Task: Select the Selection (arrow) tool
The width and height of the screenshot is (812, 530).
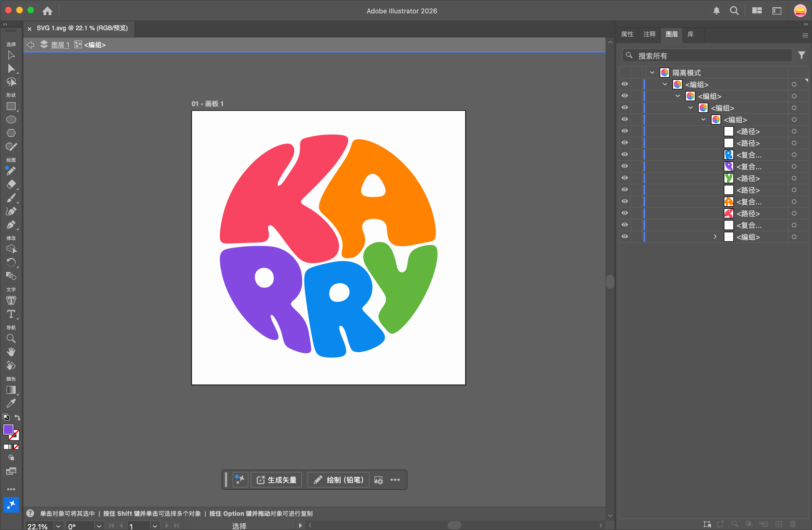Action: [x=11, y=55]
